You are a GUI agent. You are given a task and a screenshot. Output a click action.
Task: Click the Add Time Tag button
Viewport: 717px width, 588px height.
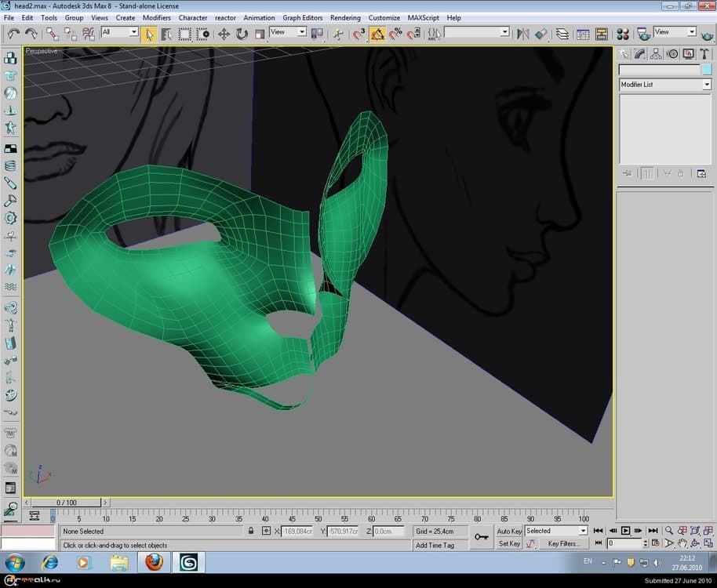coord(435,545)
